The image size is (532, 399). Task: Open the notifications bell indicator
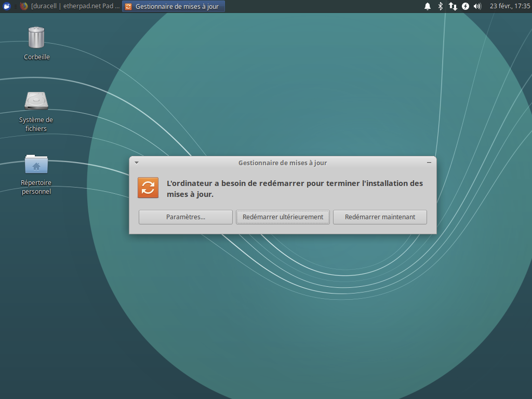click(428, 6)
